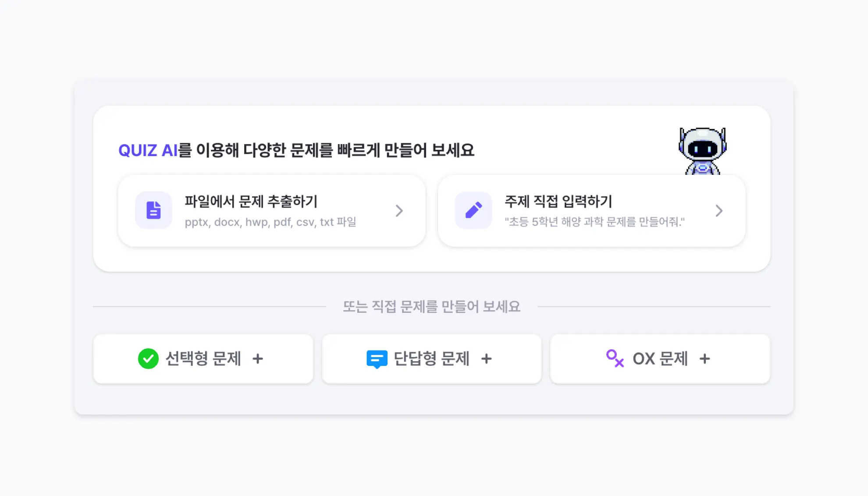Image resolution: width=868 pixels, height=496 pixels.
Task: Add a 선택형 문제 question via its label
Action: [x=203, y=359]
